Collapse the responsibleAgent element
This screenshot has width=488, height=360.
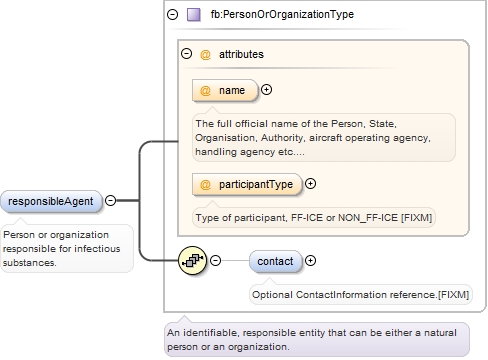[x=110, y=200]
